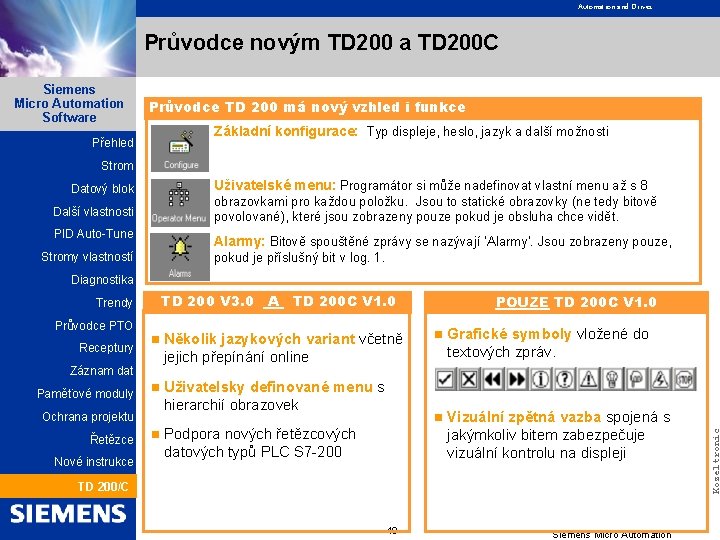Click the Vizuální zpětná vazba text
The width and height of the screenshot is (720, 540).
coord(523,417)
